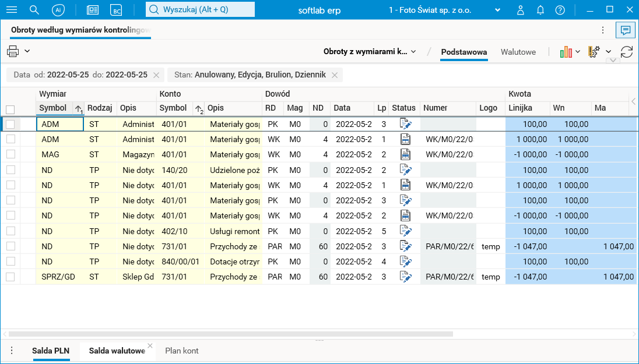
Task: Toggle the select-all header checkbox
Action: click(10, 109)
